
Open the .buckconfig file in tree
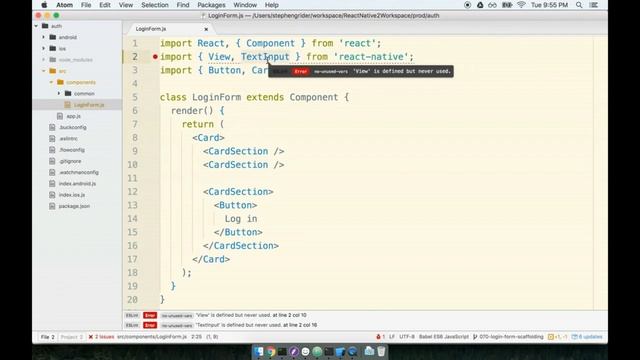[73, 127]
